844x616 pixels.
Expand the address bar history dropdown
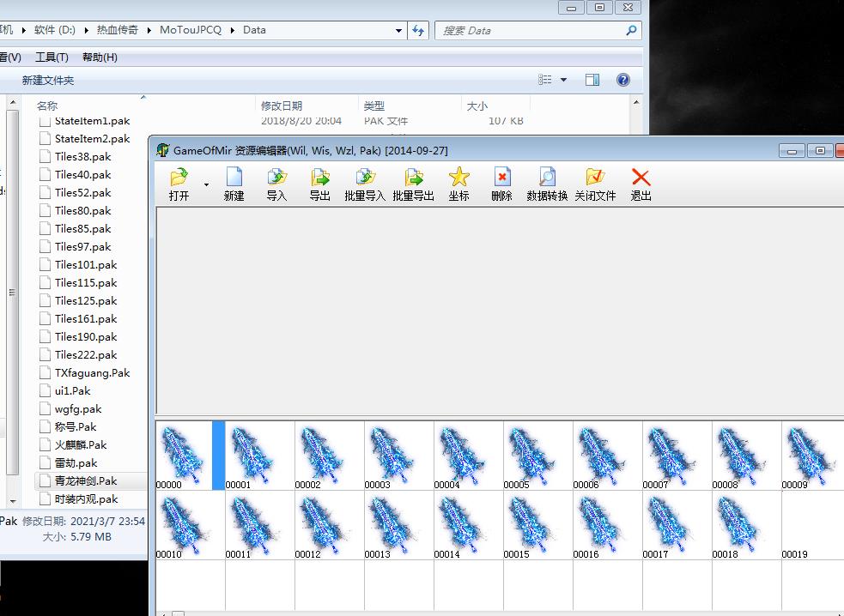coord(398,30)
